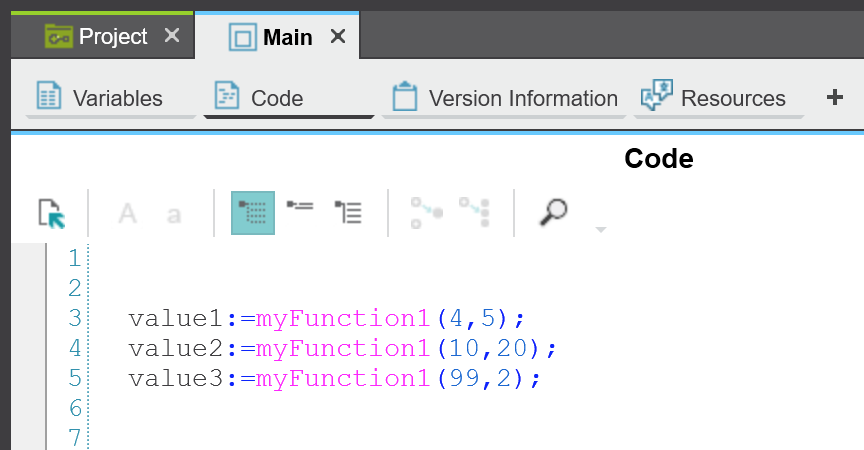Close the Project tab

(172, 36)
